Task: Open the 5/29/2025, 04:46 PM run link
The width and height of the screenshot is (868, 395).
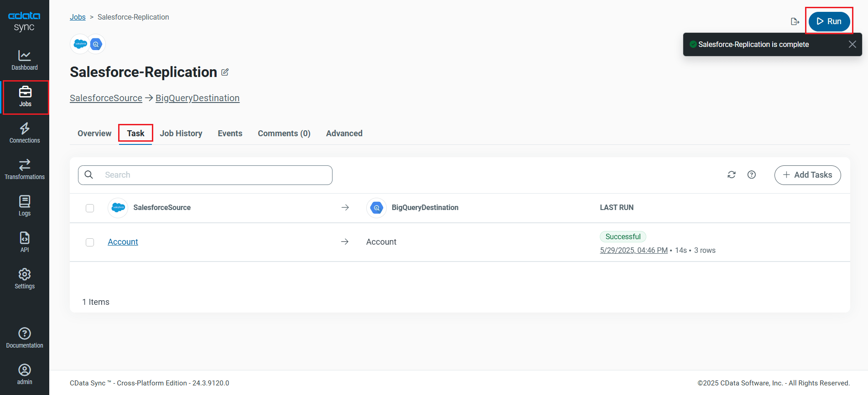Action: tap(634, 250)
